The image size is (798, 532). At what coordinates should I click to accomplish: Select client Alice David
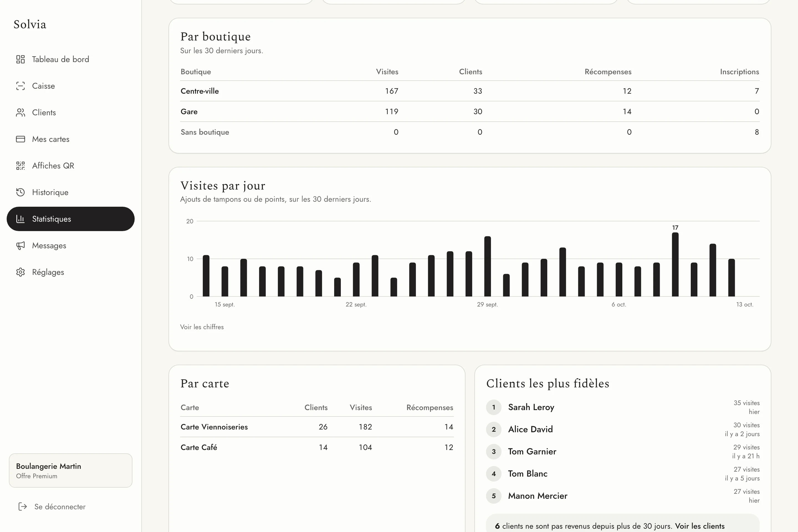tap(530, 429)
